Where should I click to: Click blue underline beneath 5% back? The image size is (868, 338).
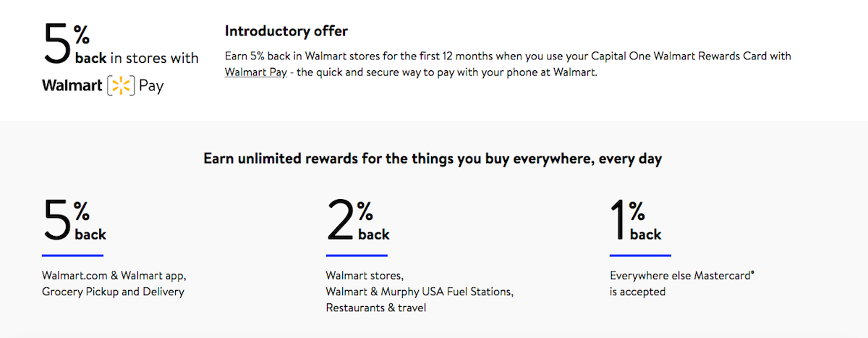click(x=72, y=255)
